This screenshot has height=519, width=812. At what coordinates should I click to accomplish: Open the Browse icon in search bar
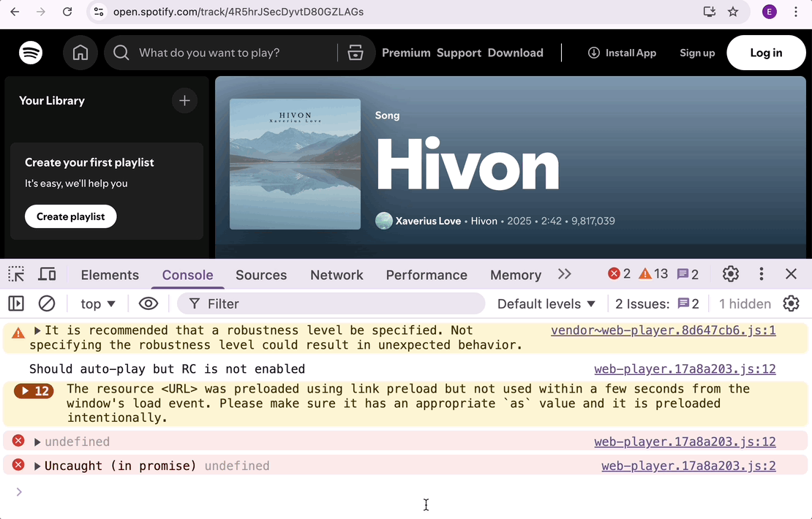tap(356, 53)
